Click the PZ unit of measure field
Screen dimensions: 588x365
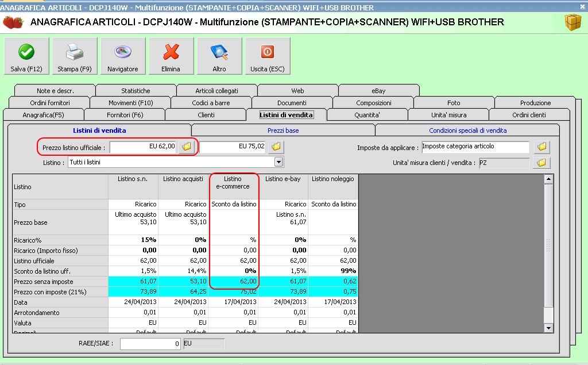tap(504, 163)
